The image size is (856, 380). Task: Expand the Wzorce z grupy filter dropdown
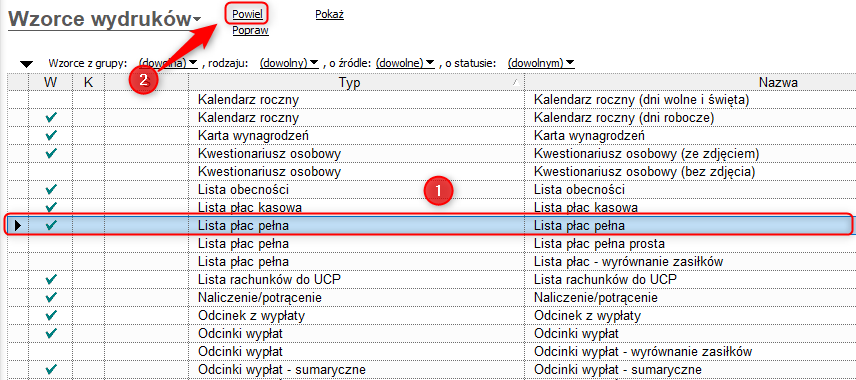pyautogui.click(x=168, y=63)
